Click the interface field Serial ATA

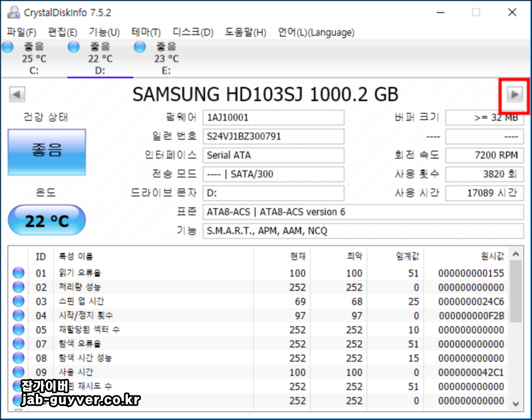pyautogui.click(x=273, y=155)
